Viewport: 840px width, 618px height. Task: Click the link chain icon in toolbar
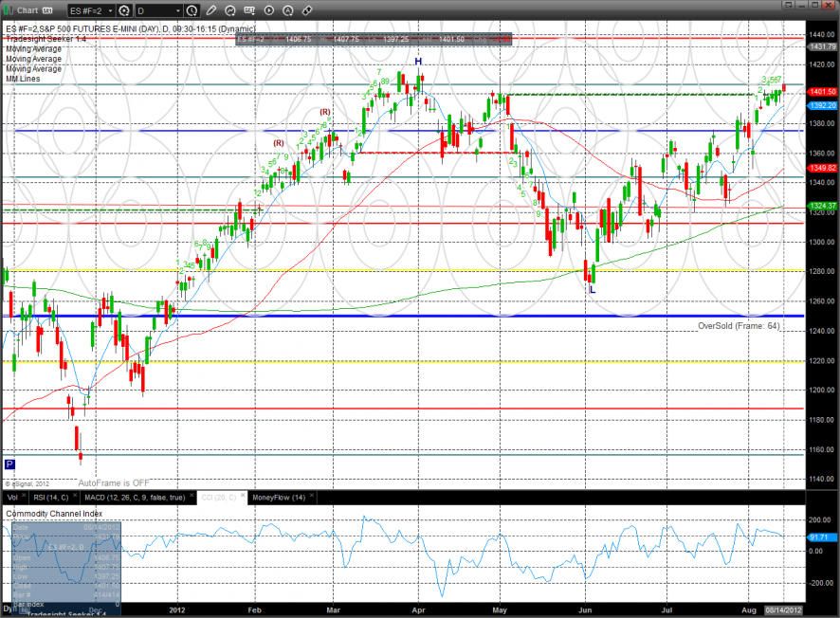tap(307, 10)
